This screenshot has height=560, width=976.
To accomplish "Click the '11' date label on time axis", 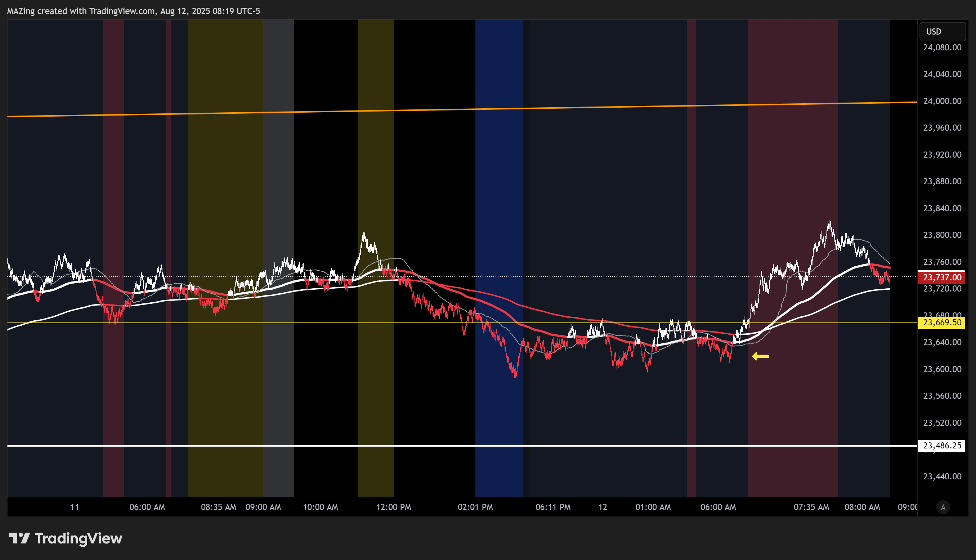I will click(74, 507).
